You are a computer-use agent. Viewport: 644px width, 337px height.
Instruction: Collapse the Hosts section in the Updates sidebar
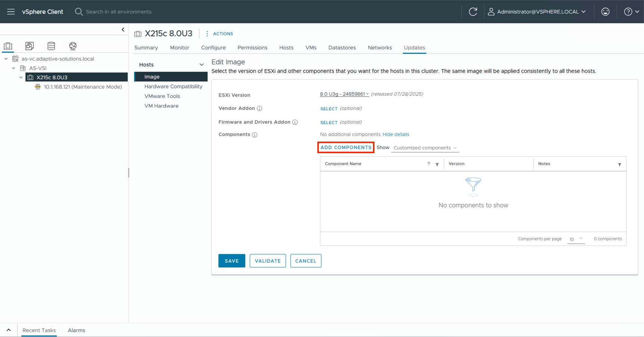coord(202,64)
